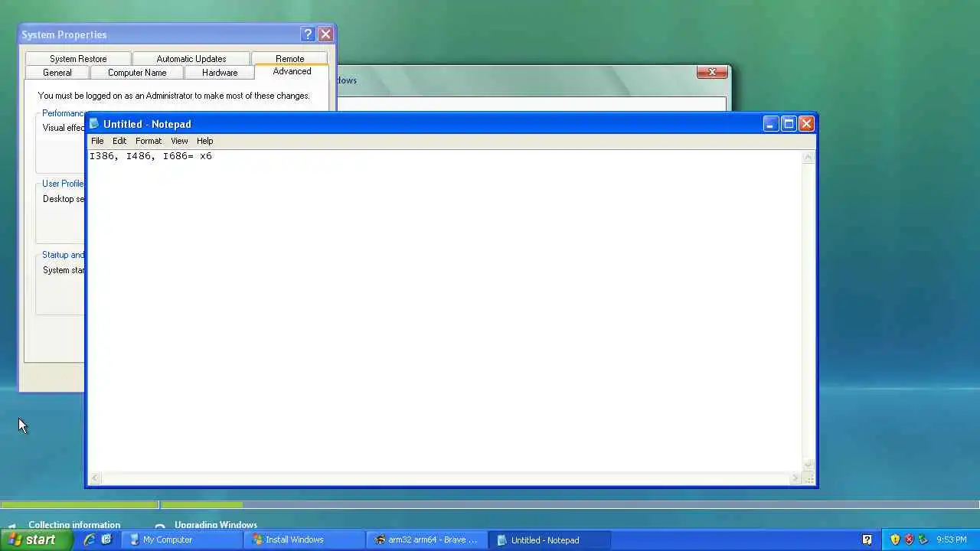Open Internet Explorer from quick launch
The image size is (980, 551).
coord(89,540)
